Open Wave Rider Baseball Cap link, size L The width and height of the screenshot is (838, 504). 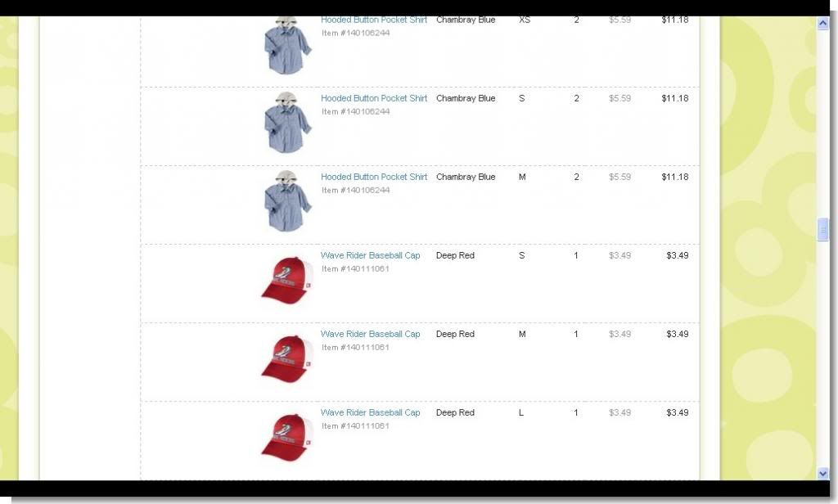[x=370, y=412]
